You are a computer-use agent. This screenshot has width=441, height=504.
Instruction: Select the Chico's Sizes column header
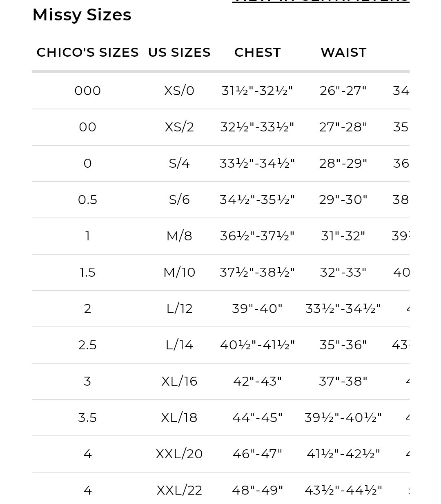(x=88, y=52)
